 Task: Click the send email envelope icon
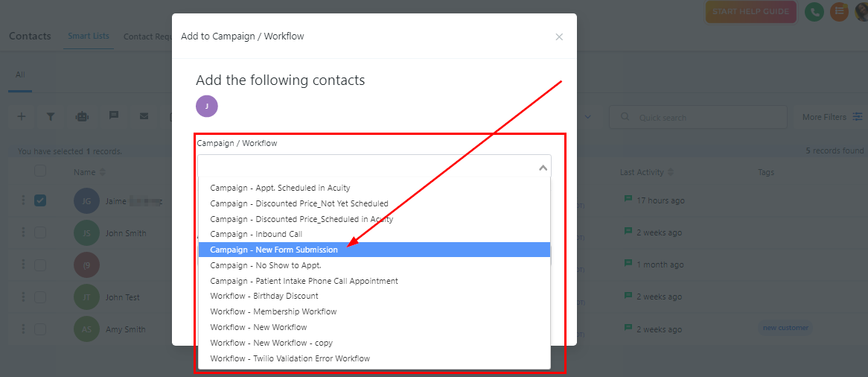coord(144,116)
